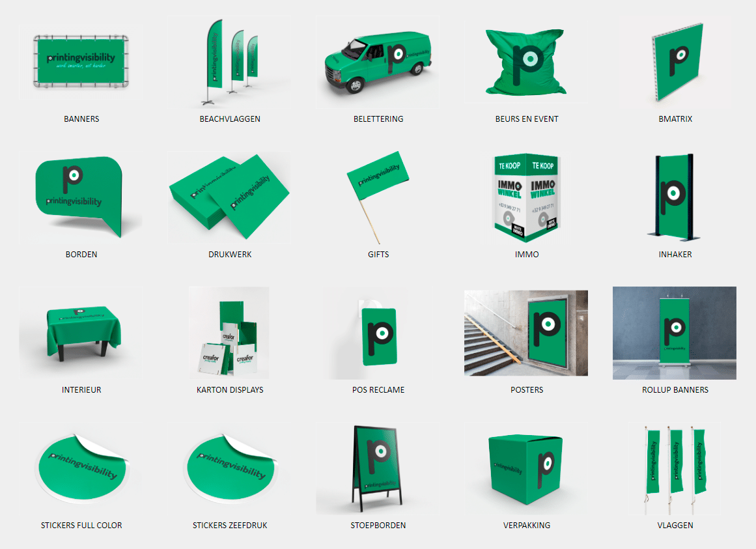The height and width of the screenshot is (549, 756).
Task: Go to the STOEPBORDEN category
Action: 378,525
